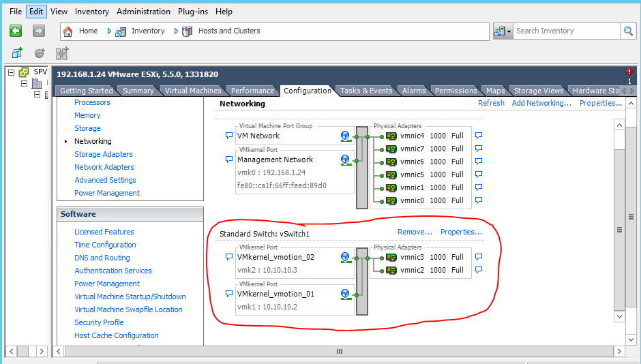
Task: Open the Storage Adapters settings link
Action: [104, 154]
